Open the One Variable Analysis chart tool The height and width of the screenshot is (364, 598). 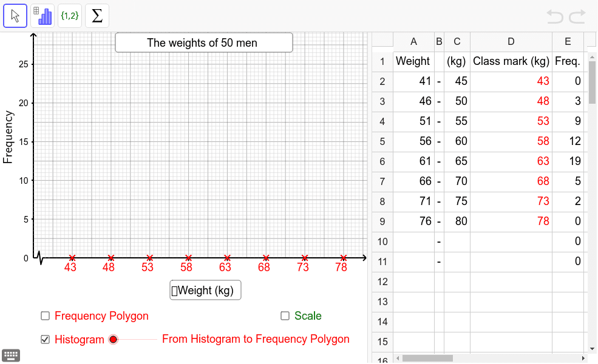tap(42, 16)
